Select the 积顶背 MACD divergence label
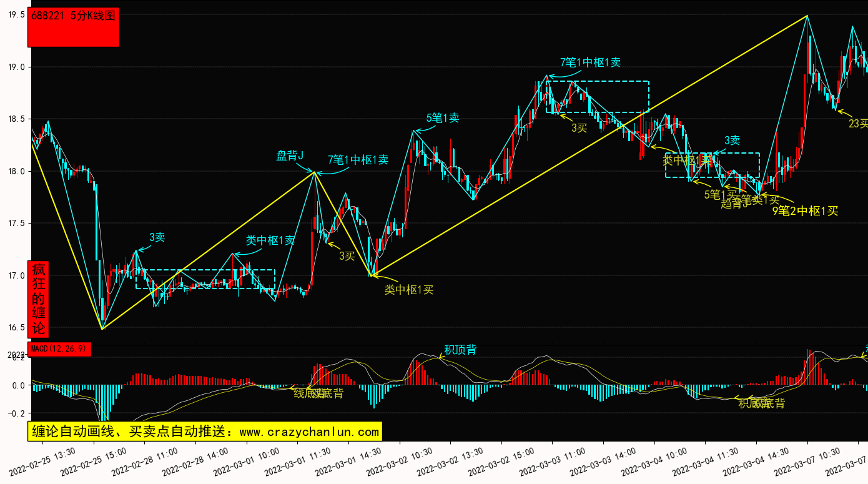Image resolution: width=868 pixels, height=484 pixels. click(460, 350)
